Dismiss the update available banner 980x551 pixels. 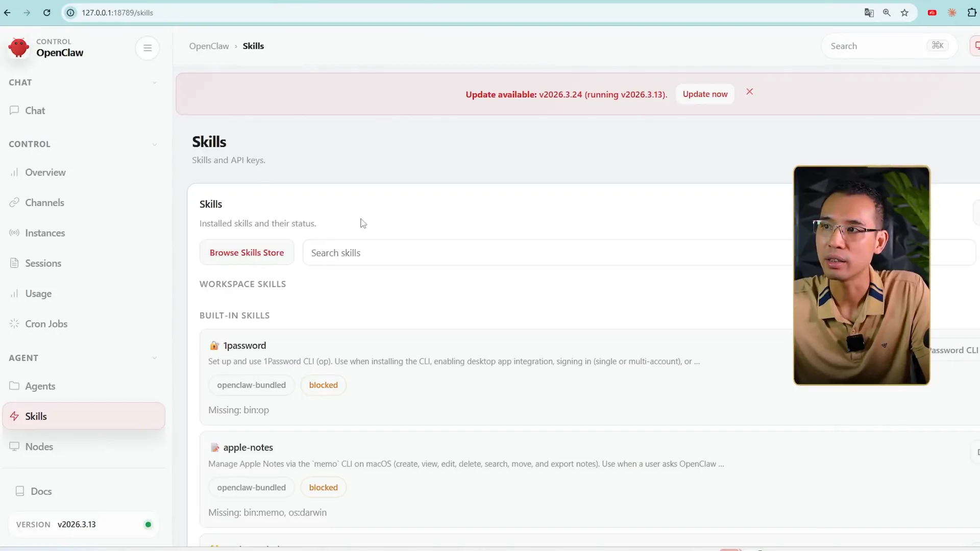[749, 92]
